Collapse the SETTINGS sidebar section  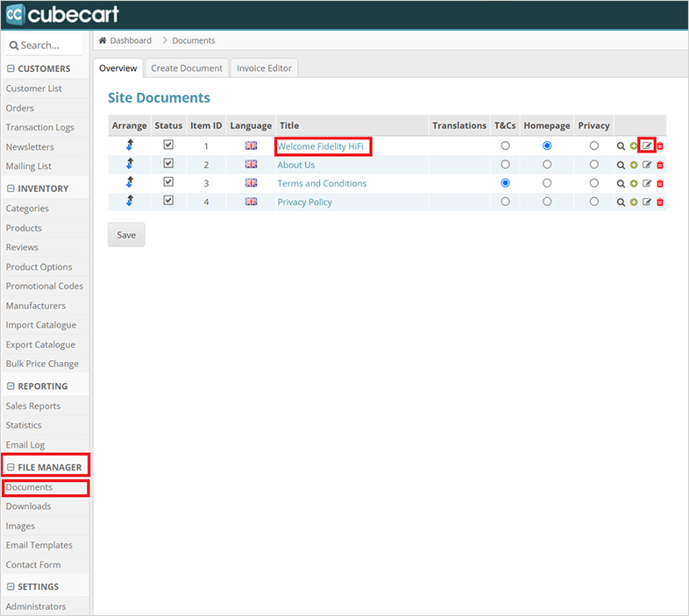click(11, 586)
